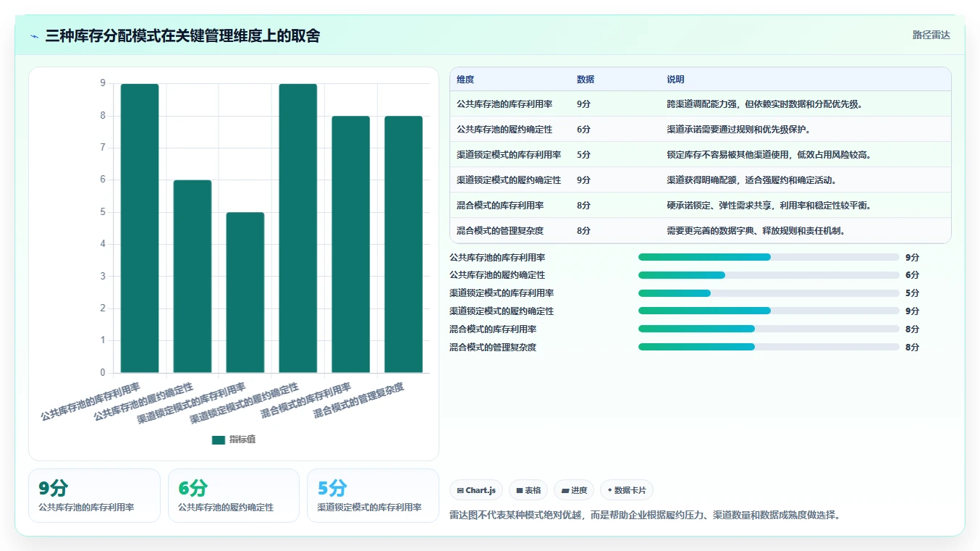Select the 公共库存池的履约确定性 bar in the chart

pyautogui.click(x=193, y=277)
